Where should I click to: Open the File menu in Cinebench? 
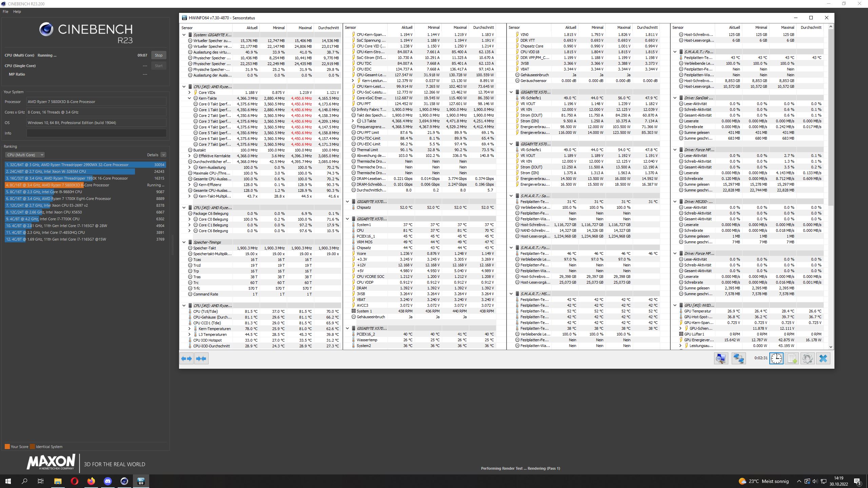tap(5, 12)
